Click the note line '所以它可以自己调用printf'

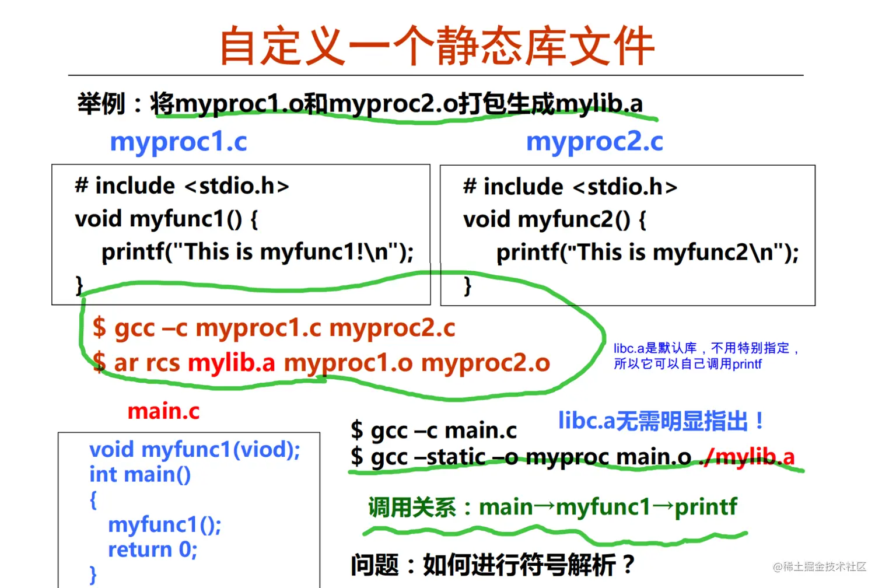(x=687, y=364)
